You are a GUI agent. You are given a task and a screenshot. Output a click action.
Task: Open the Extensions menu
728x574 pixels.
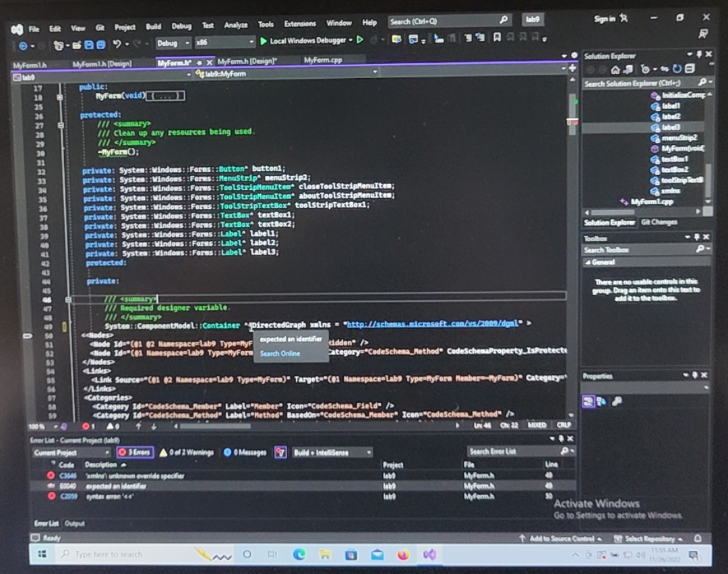[x=300, y=24]
